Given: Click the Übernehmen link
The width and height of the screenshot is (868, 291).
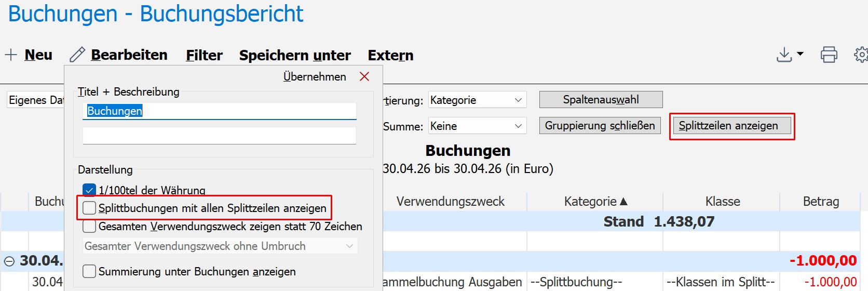Looking at the screenshot, I should pyautogui.click(x=315, y=77).
